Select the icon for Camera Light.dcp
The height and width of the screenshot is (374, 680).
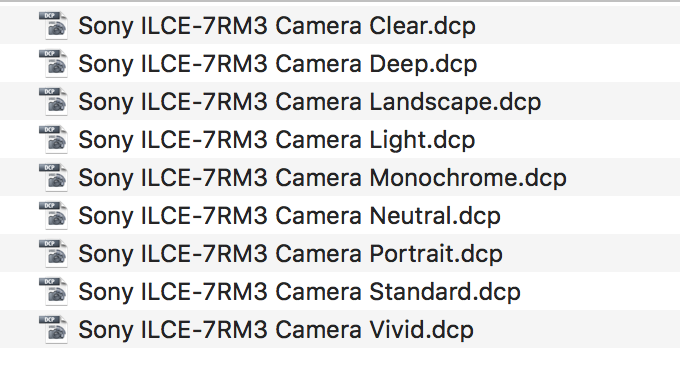pyautogui.click(x=53, y=140)
